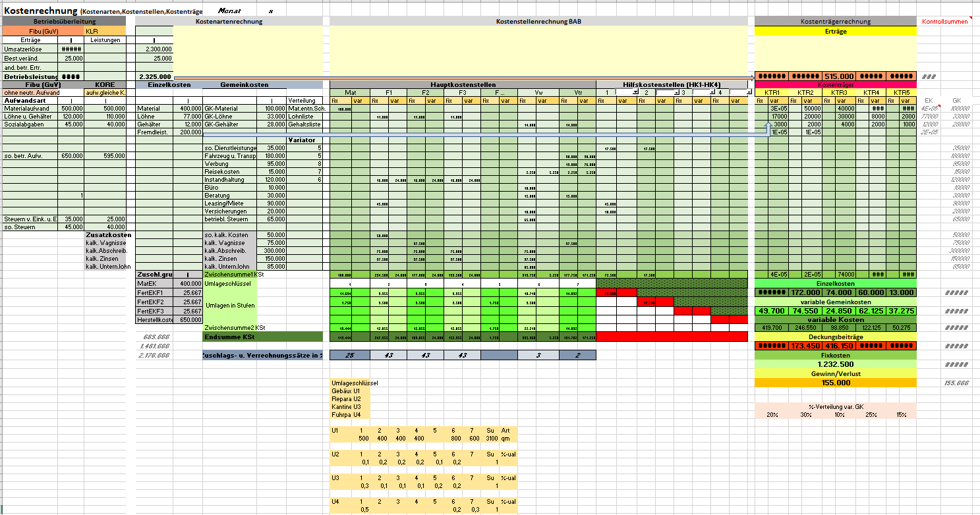
Task: Select the Gebäu U1 Umlageschlüssel label
Action: 346,391
